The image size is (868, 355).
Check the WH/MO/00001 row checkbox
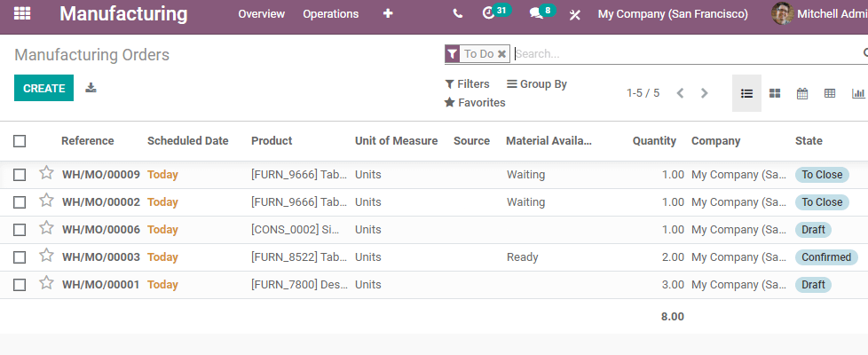20,285
